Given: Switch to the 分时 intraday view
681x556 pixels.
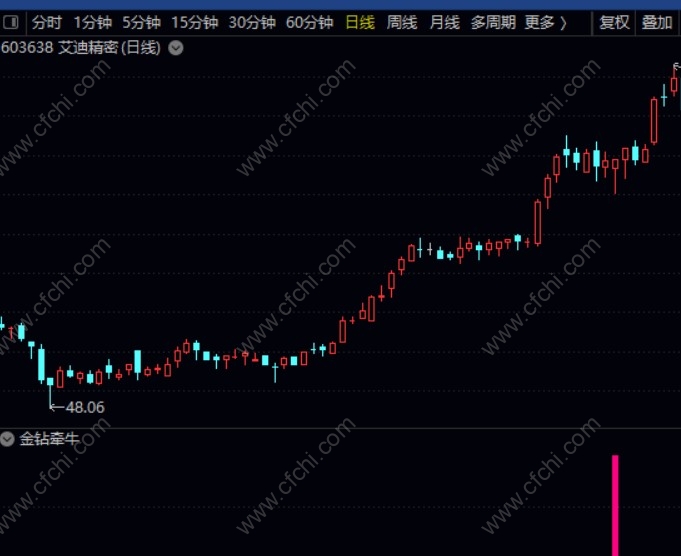Looking at the screenshot, I should [46, 22].
